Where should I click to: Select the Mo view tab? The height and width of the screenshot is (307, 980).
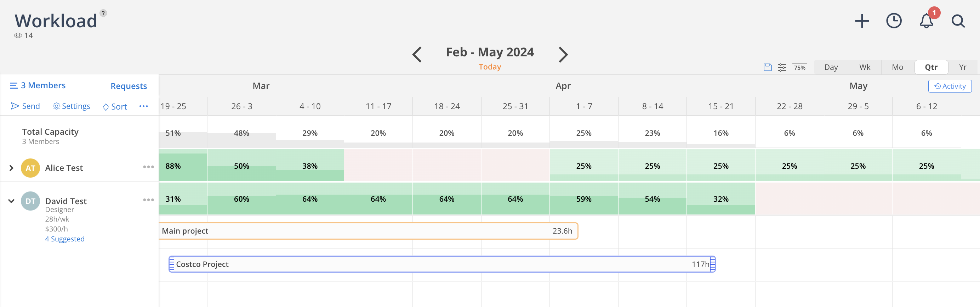898,67
